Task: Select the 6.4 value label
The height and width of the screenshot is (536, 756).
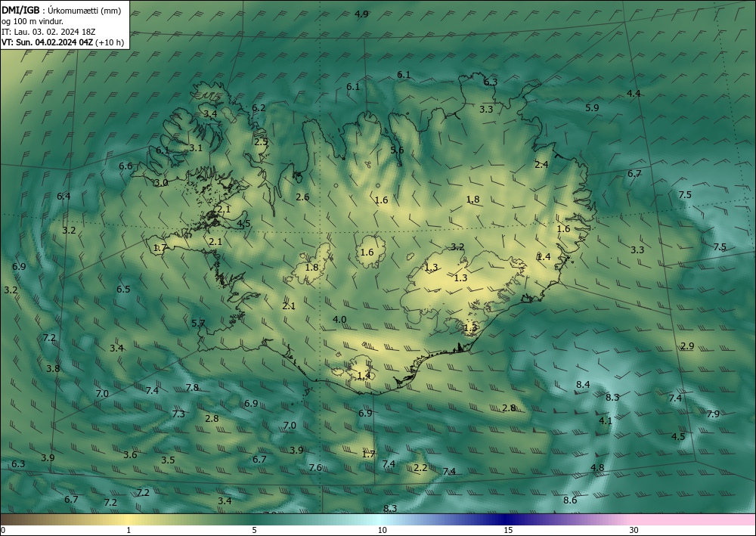Action: 64,196
